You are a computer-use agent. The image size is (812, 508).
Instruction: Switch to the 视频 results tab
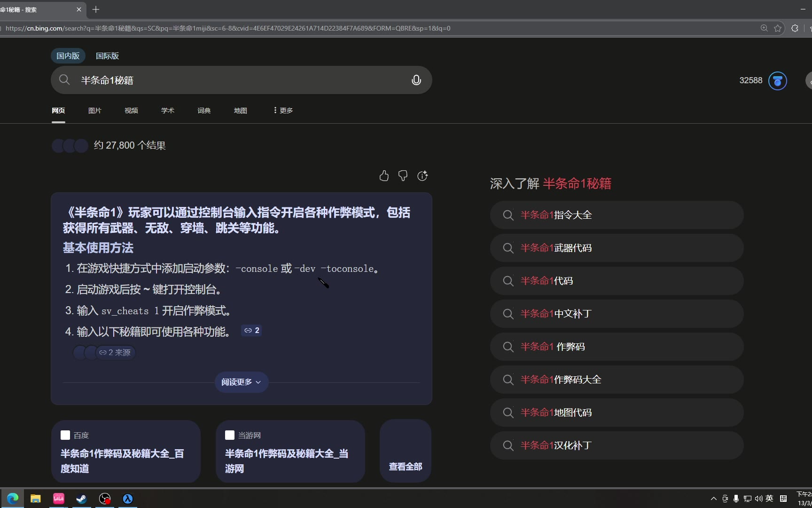[131, 111]
